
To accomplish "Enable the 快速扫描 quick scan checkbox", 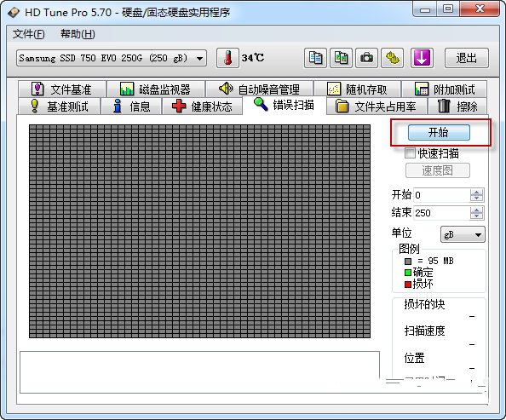I will 410,153.
